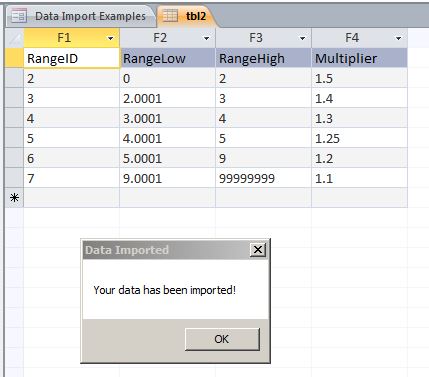Click the F1 cell containing 7
Image resolution: width=429 pixels, height=377 pixels.
(x=71, y=178)
